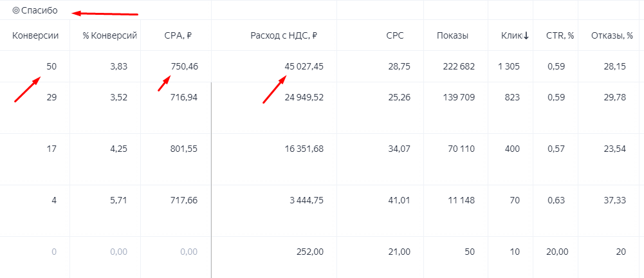The height and width of the screenshot is (278, 644).
Task: Sort by the % Конверсий column header
Action: [x=109, y=36]
